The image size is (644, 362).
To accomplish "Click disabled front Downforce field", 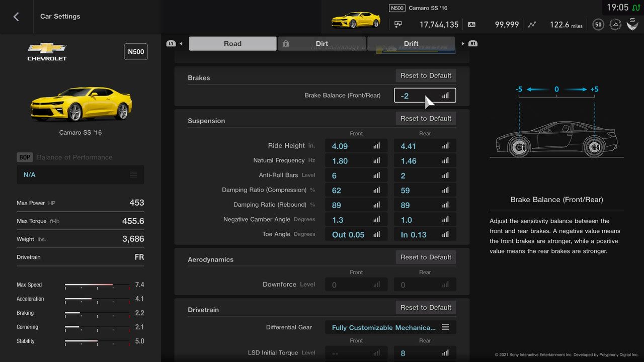I will click(x=356, y=285).
